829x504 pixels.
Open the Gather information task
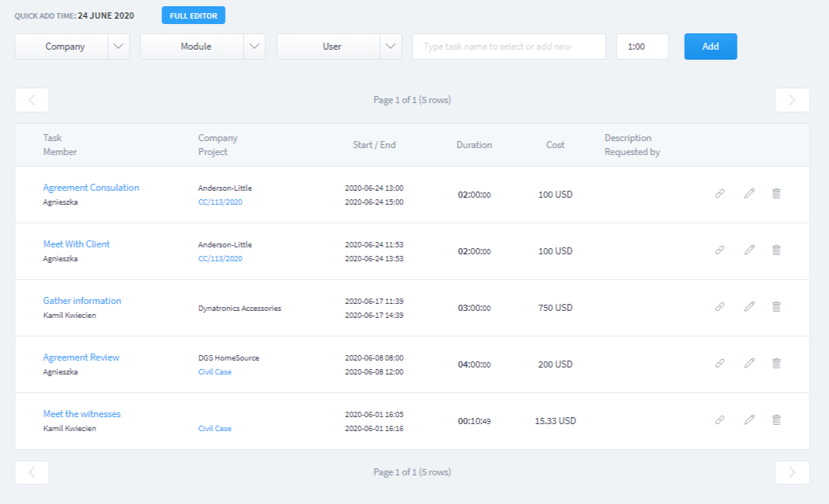pos(81,300)
